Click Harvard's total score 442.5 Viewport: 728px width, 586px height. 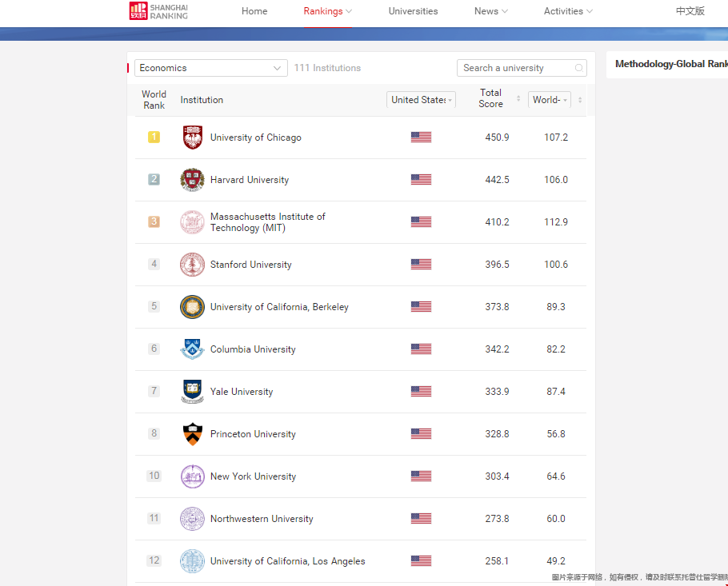point(498,180)
